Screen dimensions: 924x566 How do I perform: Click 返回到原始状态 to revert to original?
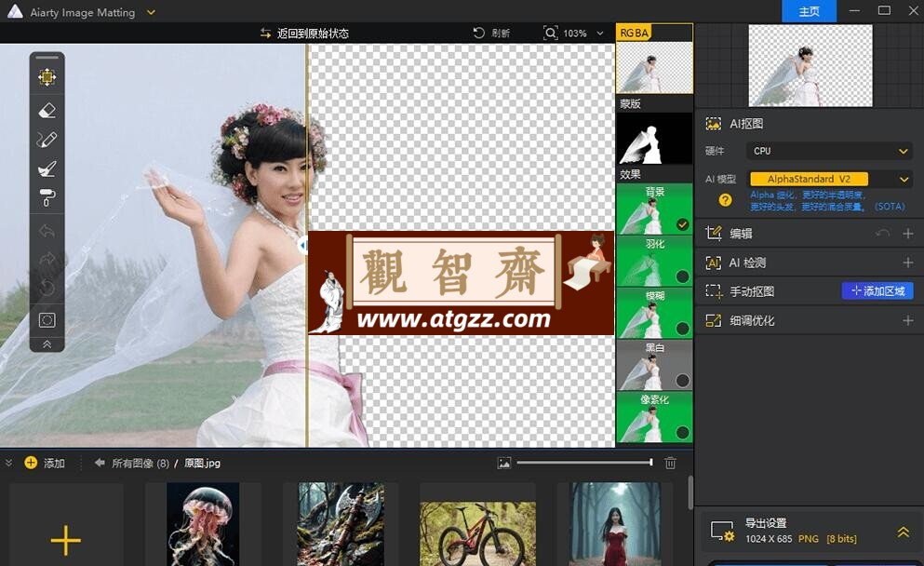(304, 34)
